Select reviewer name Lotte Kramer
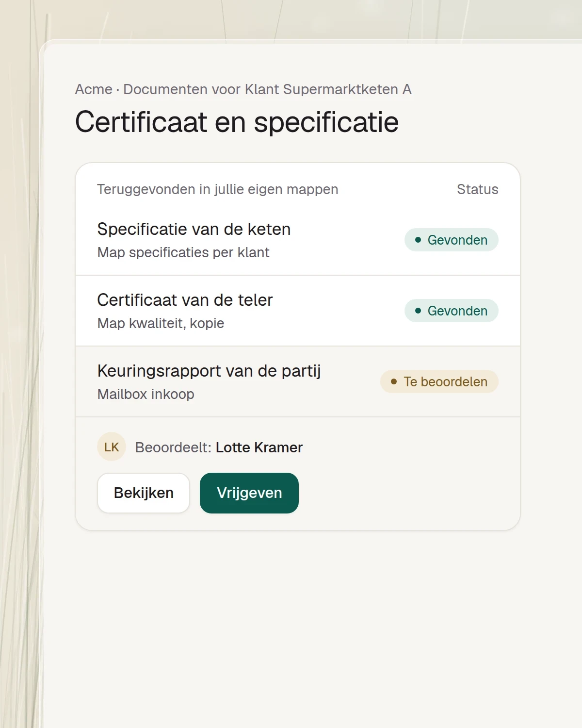The image size is (582, 728). click(259, 447)
